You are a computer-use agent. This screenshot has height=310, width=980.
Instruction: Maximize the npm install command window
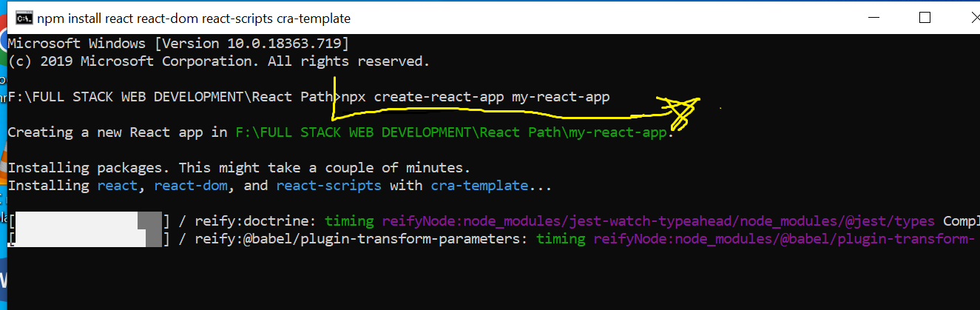925,18
